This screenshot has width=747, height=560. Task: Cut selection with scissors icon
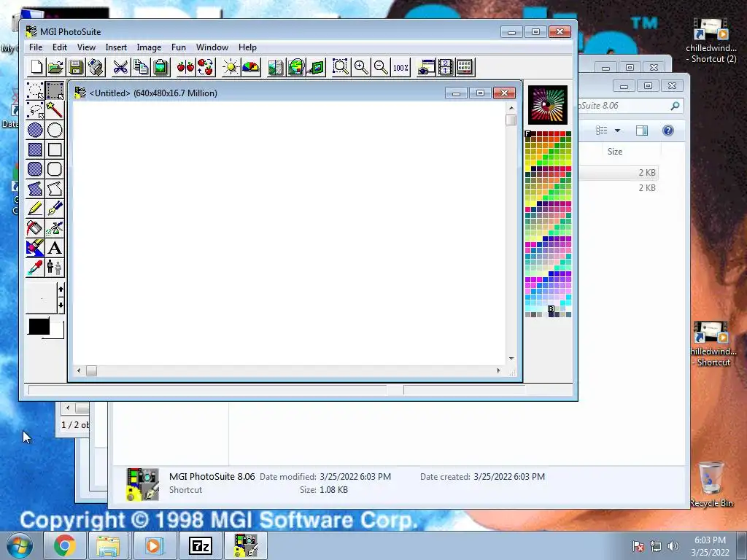coord(120,67)
